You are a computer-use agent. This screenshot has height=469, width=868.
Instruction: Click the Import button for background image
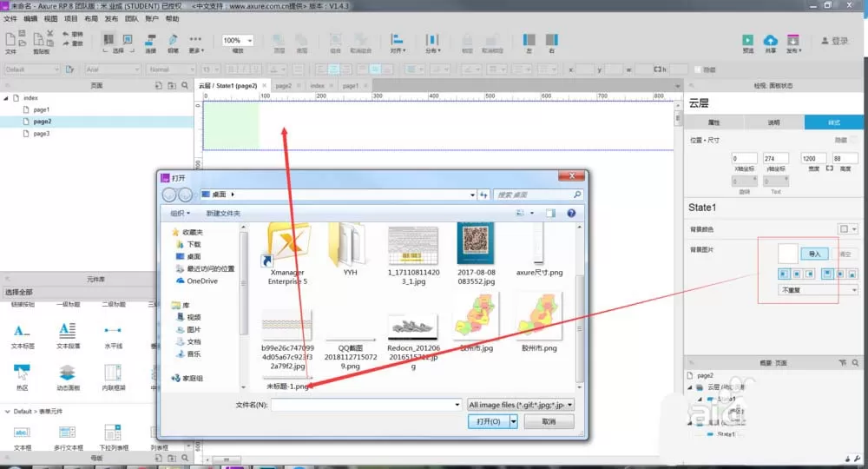click(x=814, y=254)
